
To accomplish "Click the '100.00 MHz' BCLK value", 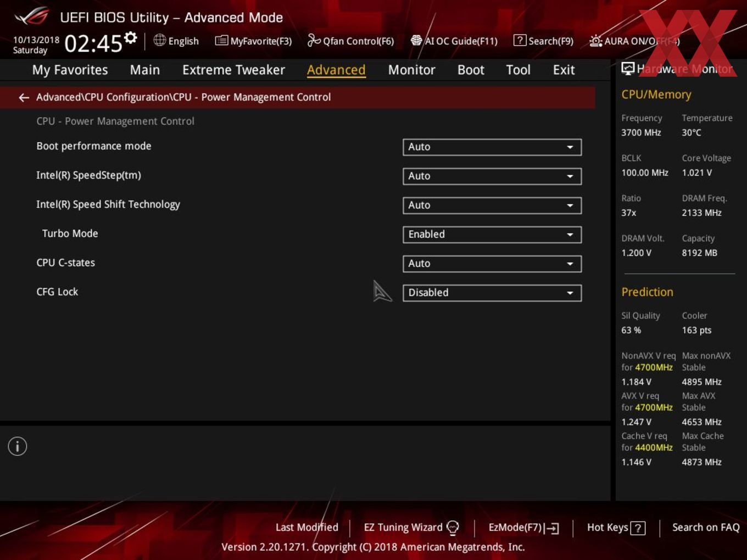I will pyautogui.click(x=645, y=172).
